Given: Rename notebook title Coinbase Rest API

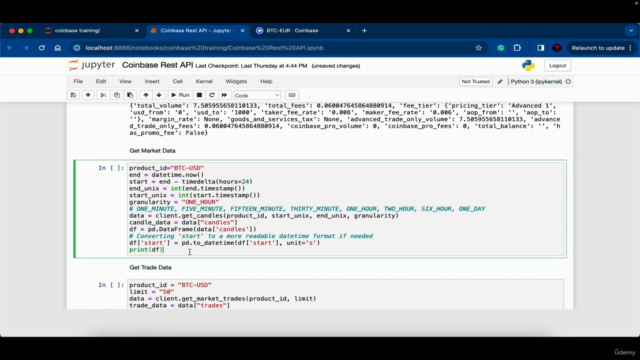Looking at the screenshot, I should click(x=158, y=65).
